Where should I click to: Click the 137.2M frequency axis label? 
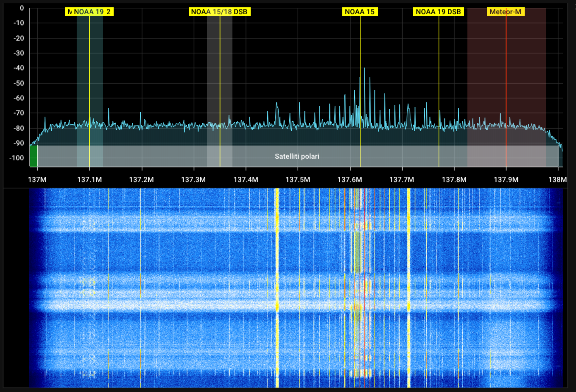[x=141, y=180]
